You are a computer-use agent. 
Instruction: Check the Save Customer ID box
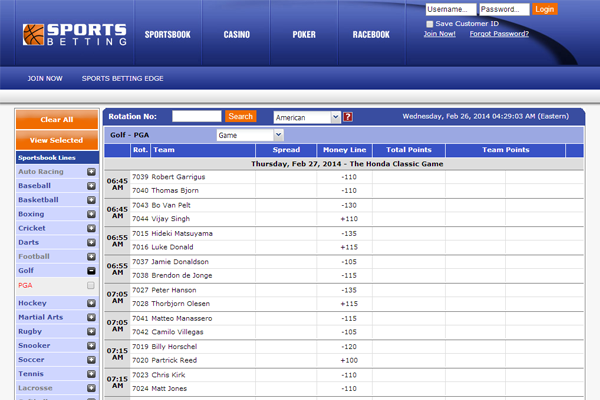pyautogui.click(x=430, y=24)
